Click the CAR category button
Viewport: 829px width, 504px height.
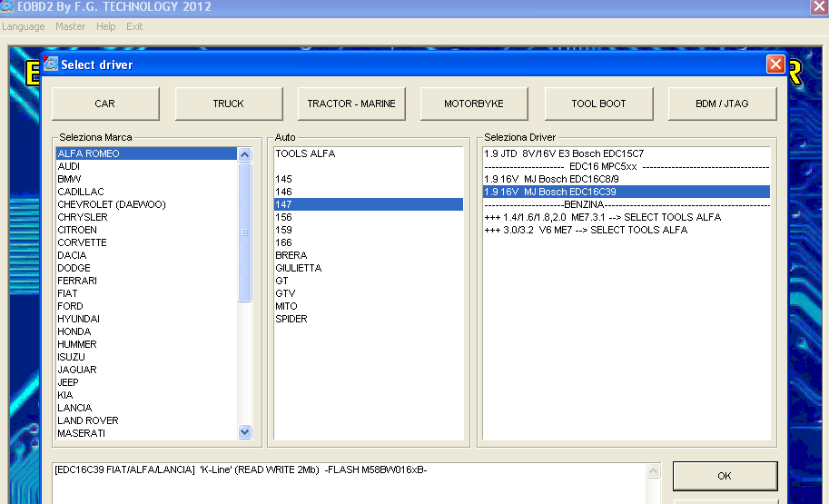(105, 104)
